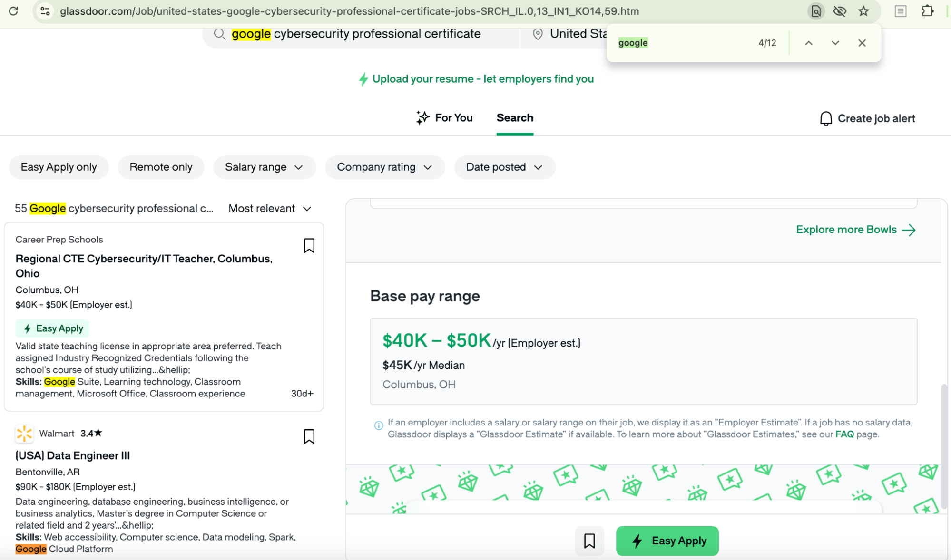This screenshot has width=951, height=560.
Task: Select the Search tab
Action: pyautogui.click(x=515, y=118)
